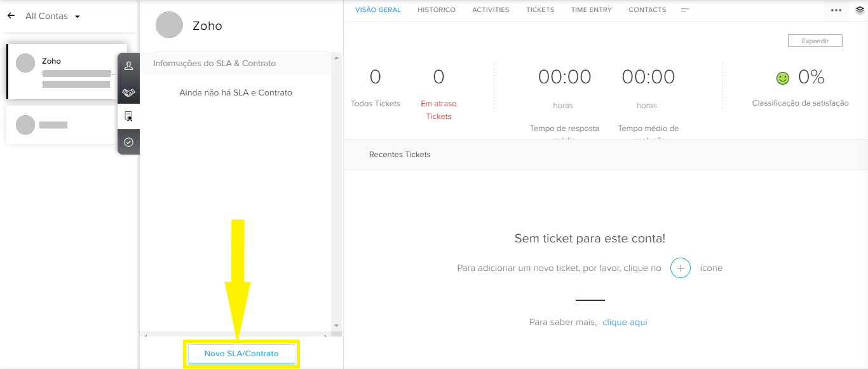The width and height of the screenshot is (868, 369).
Task: Open the handshake deals sidebar icon
Action: (128, 92)
